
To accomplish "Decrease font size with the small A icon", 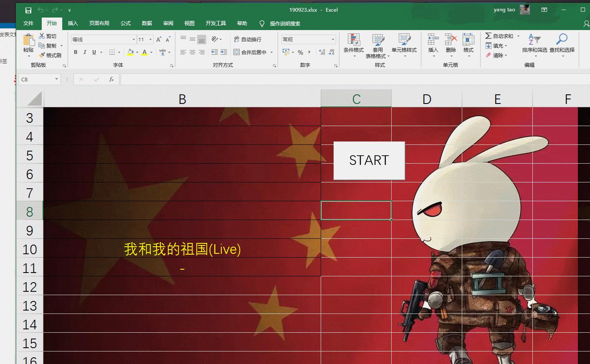I will (168, 40).
